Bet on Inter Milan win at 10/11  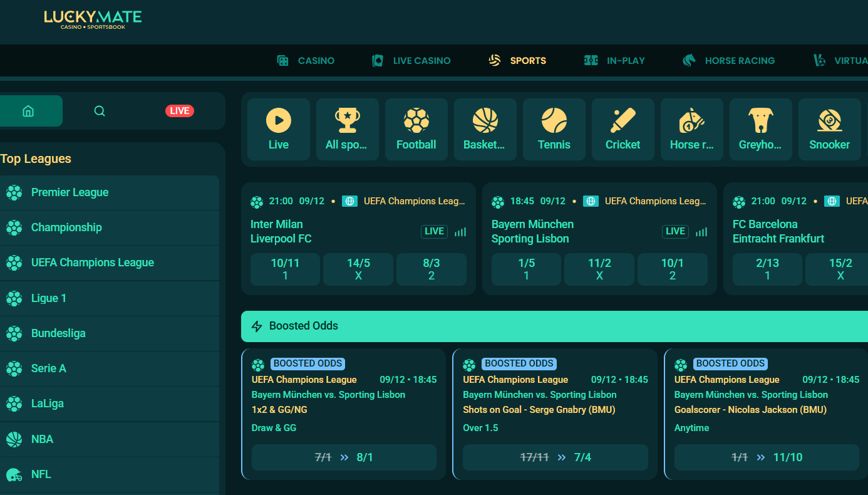point(285,269)
